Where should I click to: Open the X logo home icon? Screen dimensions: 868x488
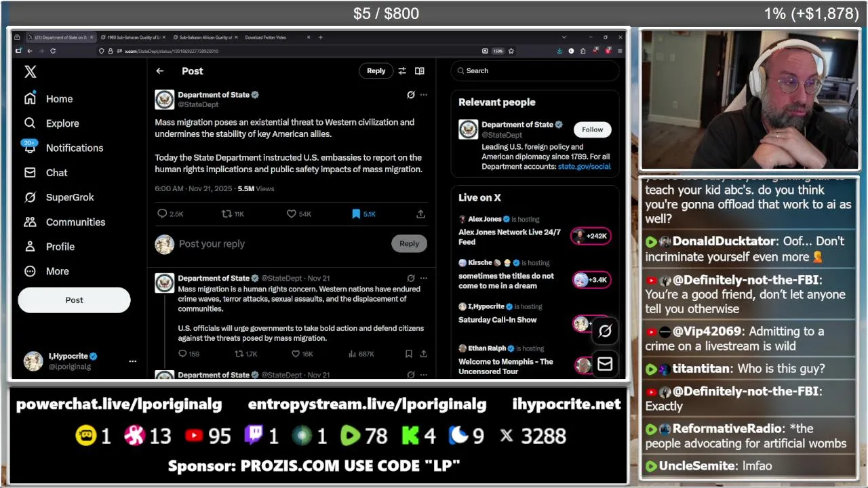point(30,71)
